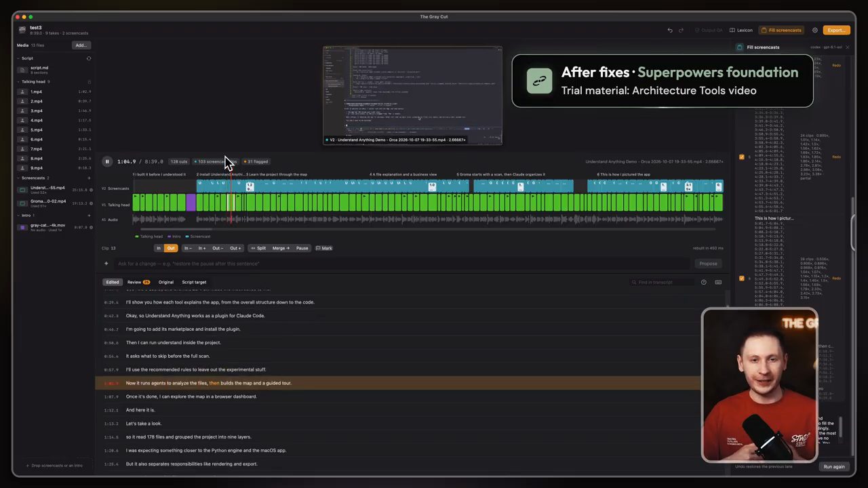
Task: Add a new intro file
Action: (x=89, y=216)
